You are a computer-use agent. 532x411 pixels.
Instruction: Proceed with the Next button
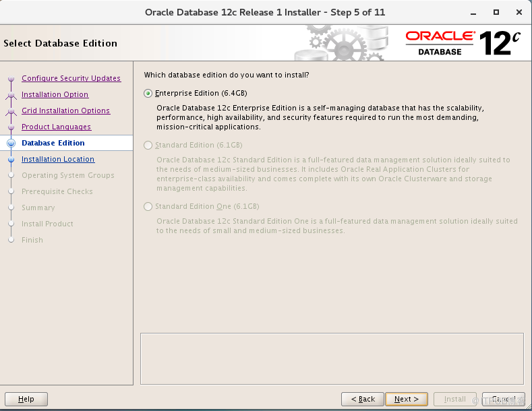[x=407, y=399]
